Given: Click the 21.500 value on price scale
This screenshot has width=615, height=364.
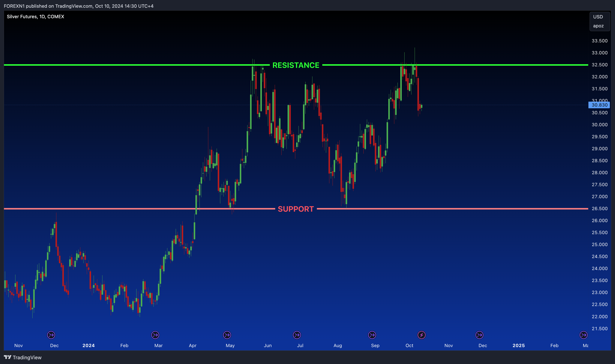Looking at the screenshot, I should point(599,328).
